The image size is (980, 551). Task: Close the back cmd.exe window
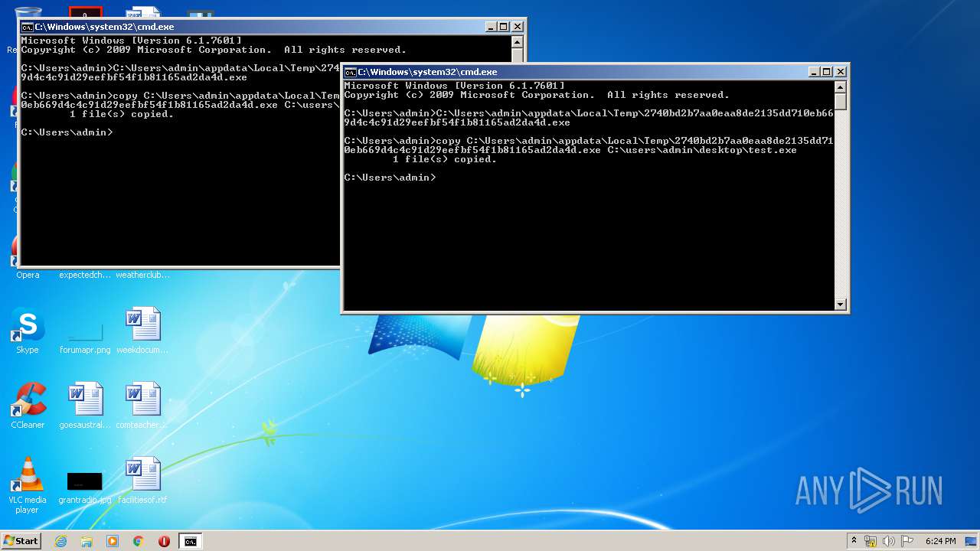tap(517, 27)
